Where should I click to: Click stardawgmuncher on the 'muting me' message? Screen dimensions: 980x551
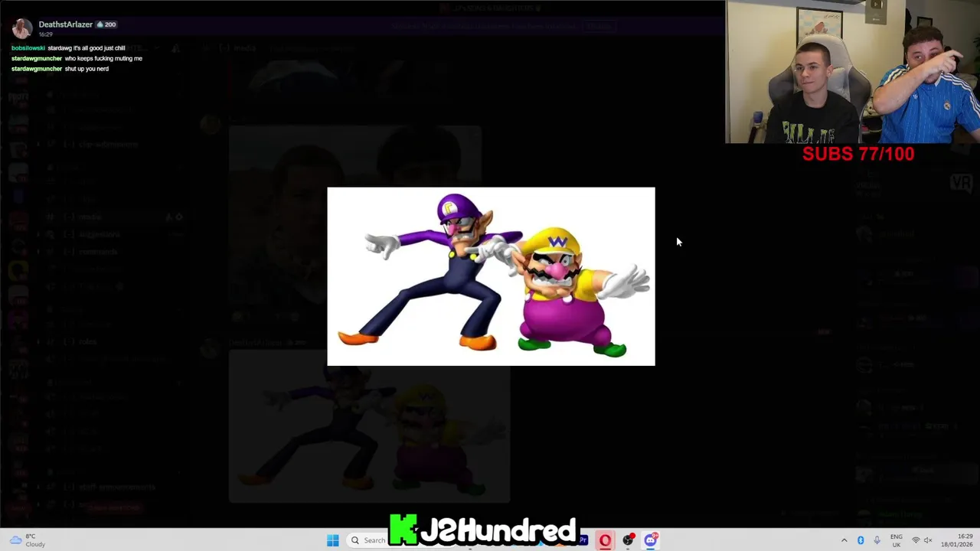37,58
